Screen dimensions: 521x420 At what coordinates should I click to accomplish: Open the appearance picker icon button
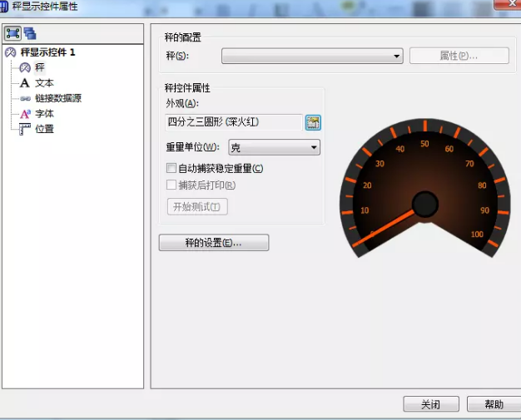coord(313,122)
